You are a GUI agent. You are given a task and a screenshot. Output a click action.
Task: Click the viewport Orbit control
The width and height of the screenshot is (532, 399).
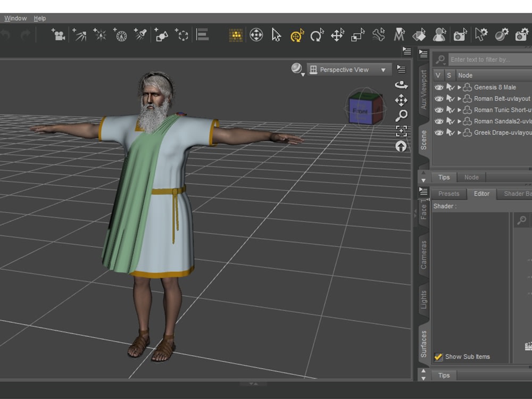(401, 85)
